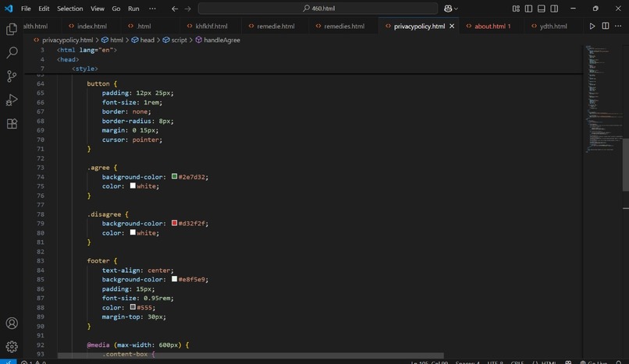Open the Manage gear menu
629x364 pixels.
[12, 346]
